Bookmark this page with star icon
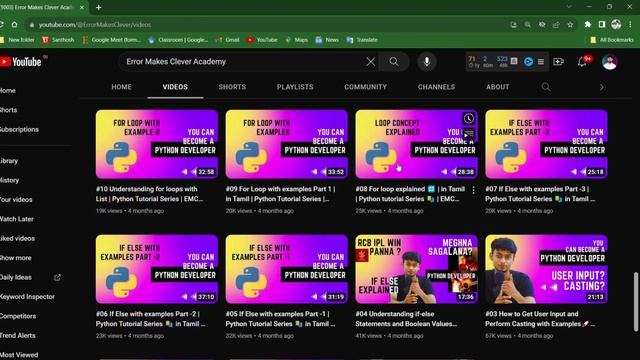The width and height of the screenshot is (640, 360). (x=570, y=24)
